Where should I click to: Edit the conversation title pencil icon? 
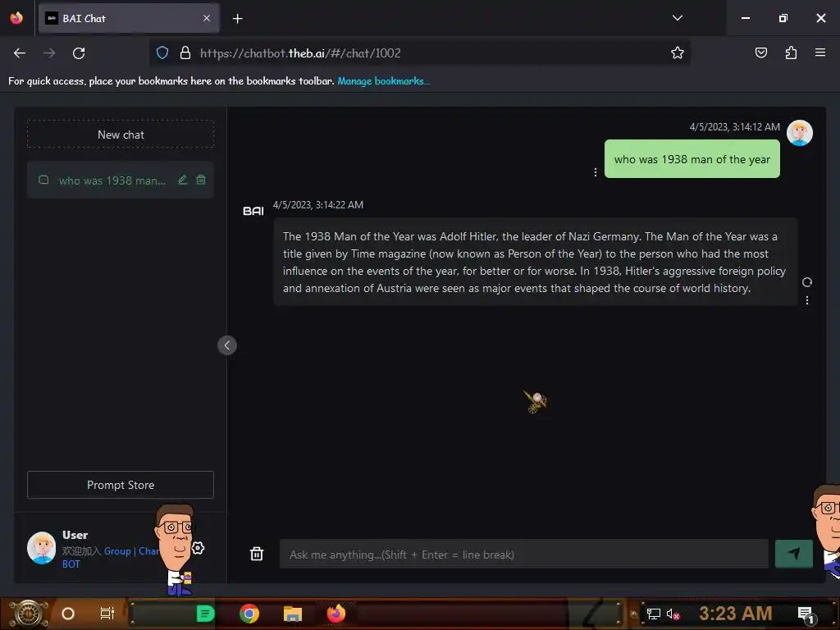183,180
